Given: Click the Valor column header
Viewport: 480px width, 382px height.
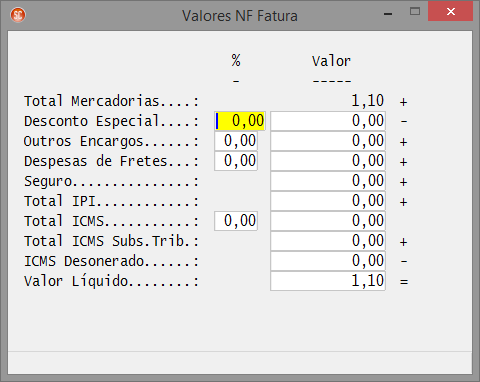Looking at the screenshot, I should [331, 61].
